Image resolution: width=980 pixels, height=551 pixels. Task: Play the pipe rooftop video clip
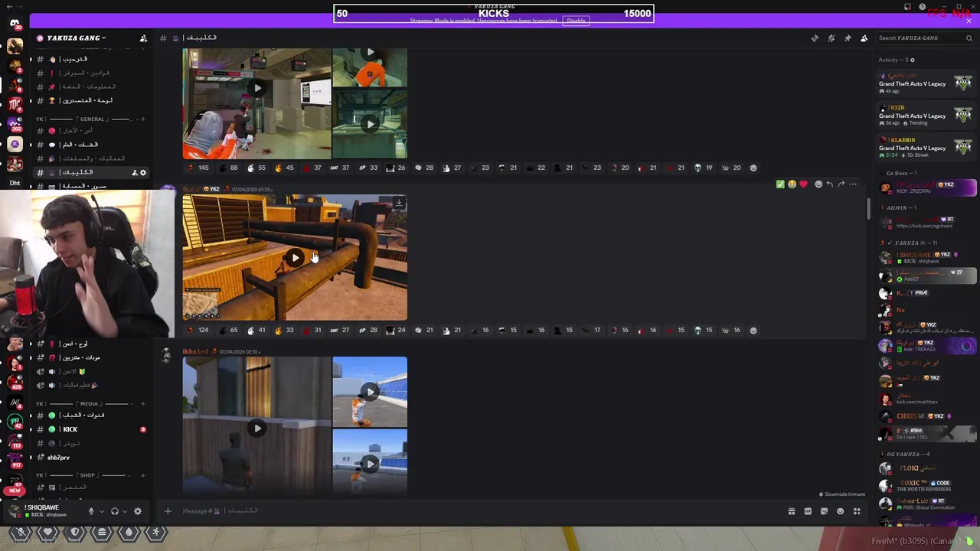(295, 258)
